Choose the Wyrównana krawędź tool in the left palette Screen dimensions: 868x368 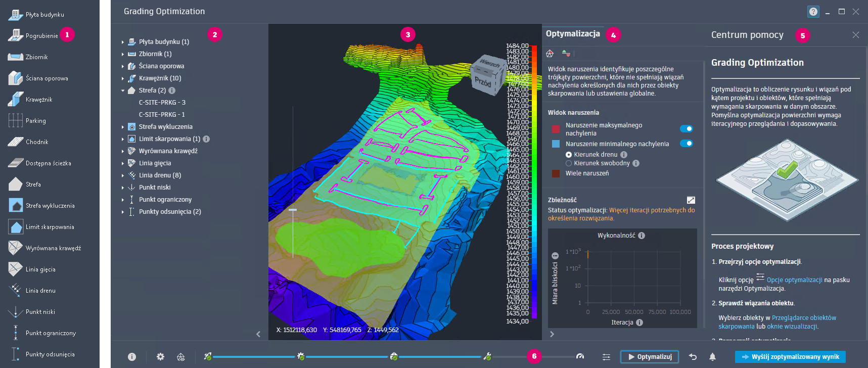pos(44,248)
